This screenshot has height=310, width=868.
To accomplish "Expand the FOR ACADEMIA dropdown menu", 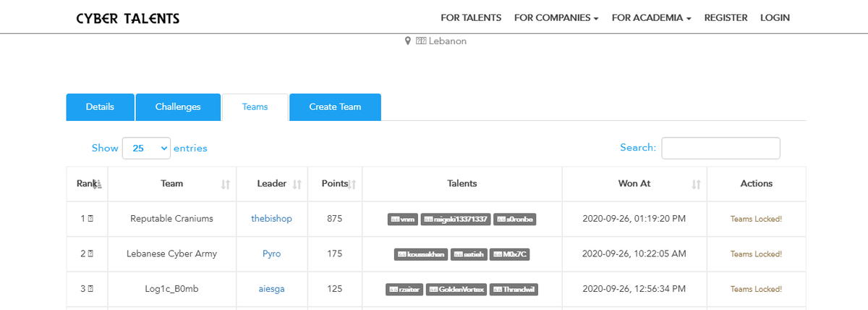I will [x=652, y=17].
